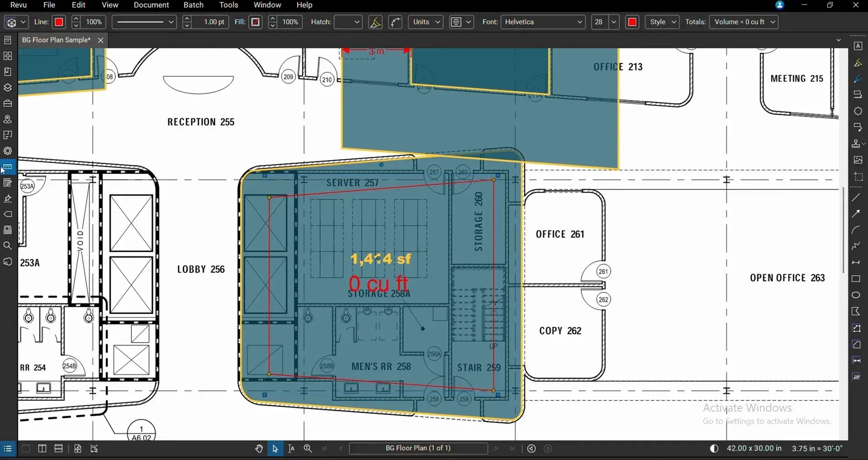
Task: Select the Area measurement tool
Action: 856,344
